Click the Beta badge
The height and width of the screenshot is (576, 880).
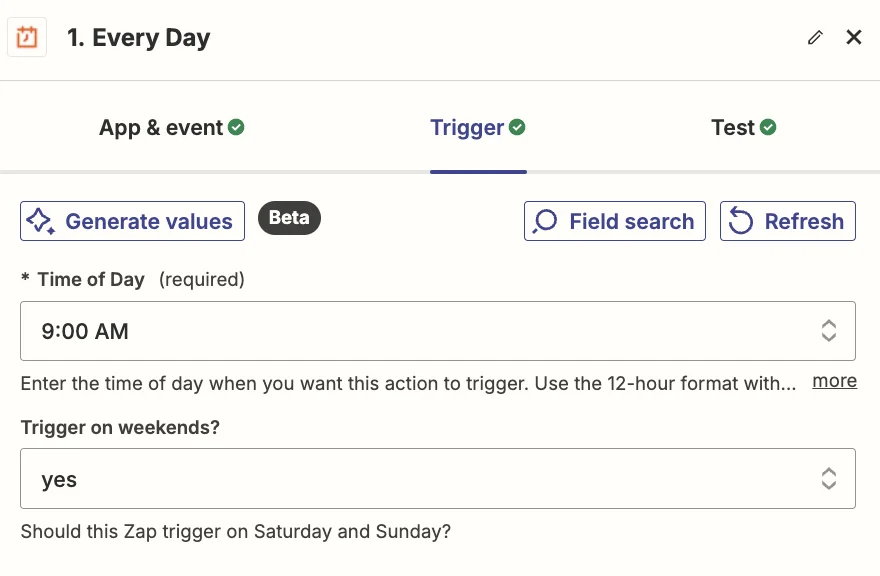click(x=289, y=218)
